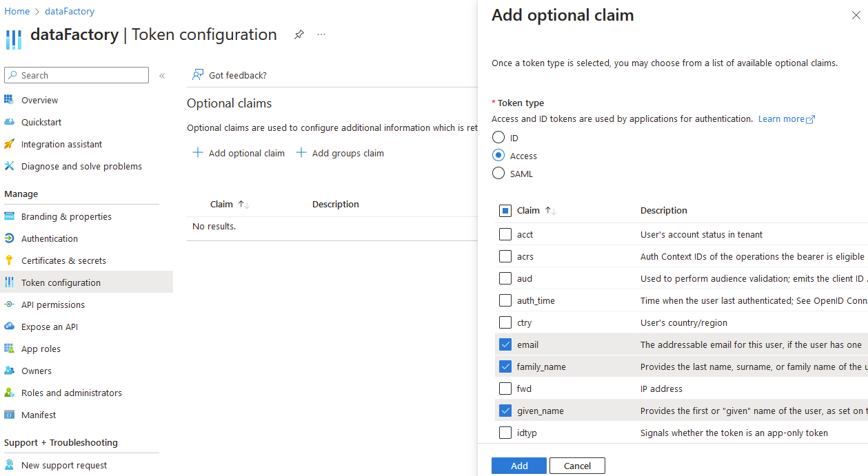Open the more options ellipsis in header
This screenshot has width=868, height=476.
321,34
